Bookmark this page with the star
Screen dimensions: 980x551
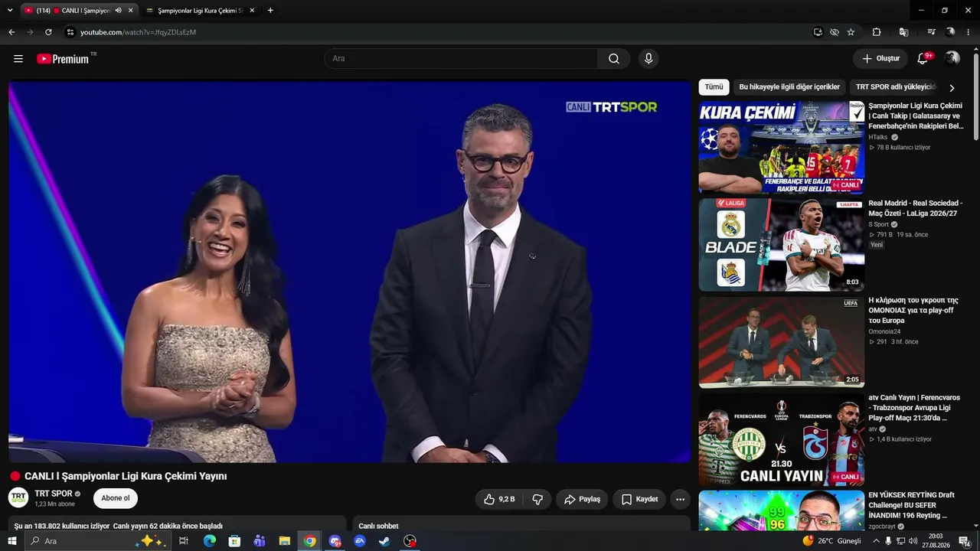[851, 32]
